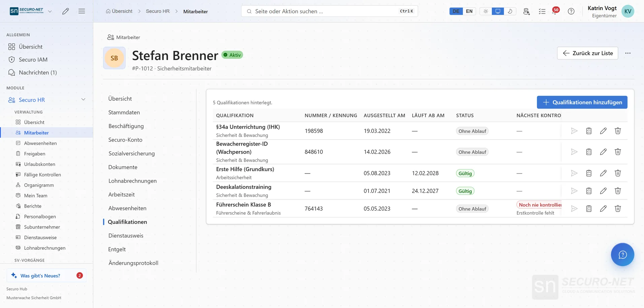Sort by Ausgestellt am column header
Screen dimensions: 644x308
[384, 115]
